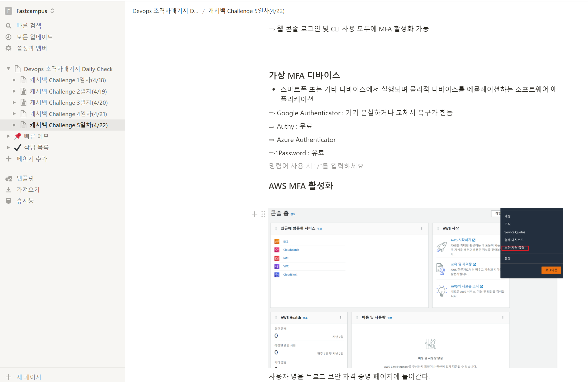Expand the Challenge 5일차(4/22) page arrow
The height and width of the screenshot is (382, 588).
[14, 125]
